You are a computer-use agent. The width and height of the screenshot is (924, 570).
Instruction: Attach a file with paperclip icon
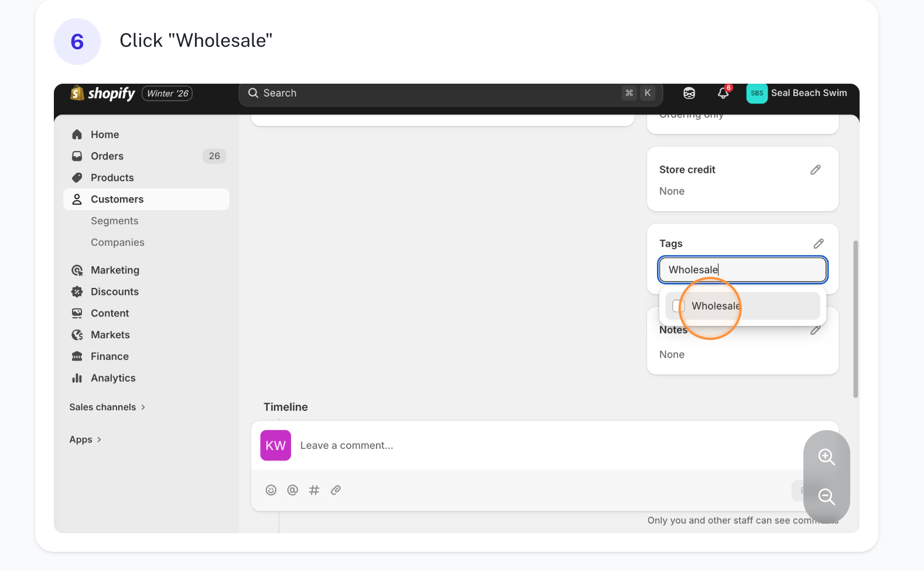click(336, 490)
